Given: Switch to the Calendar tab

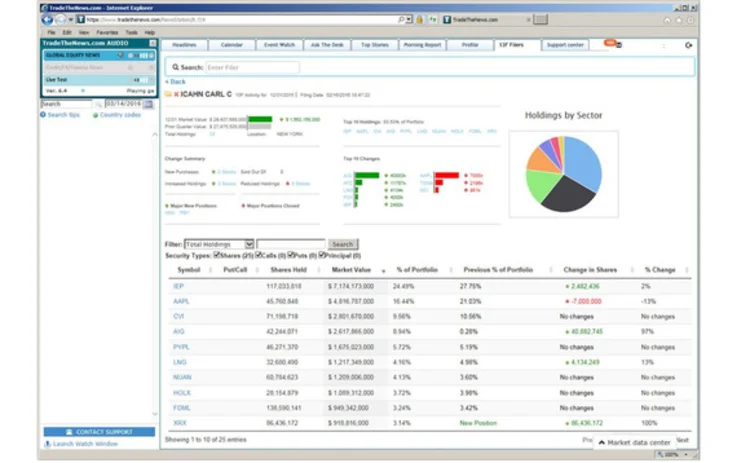Looking at the screenshot, I should (x=232, y=45).
